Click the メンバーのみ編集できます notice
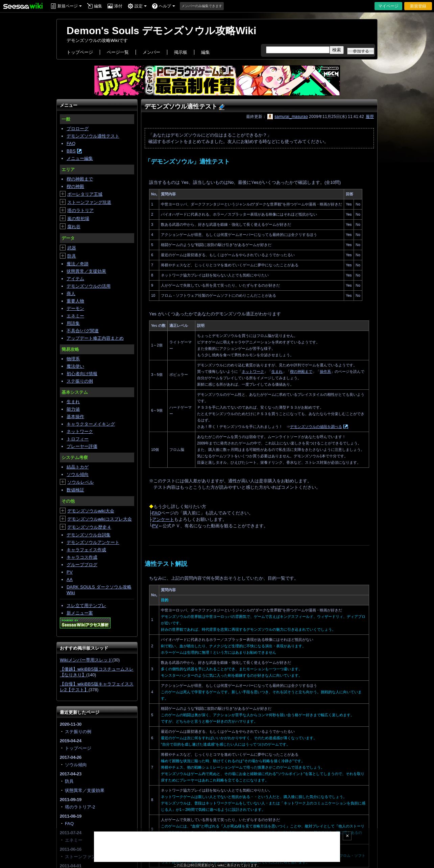 click(x=202, y=6)
